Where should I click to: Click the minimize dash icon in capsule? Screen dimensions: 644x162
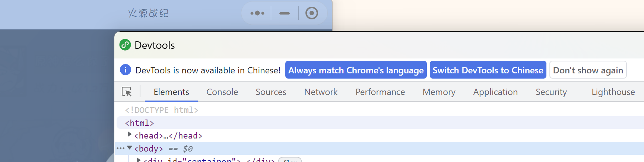285,13
